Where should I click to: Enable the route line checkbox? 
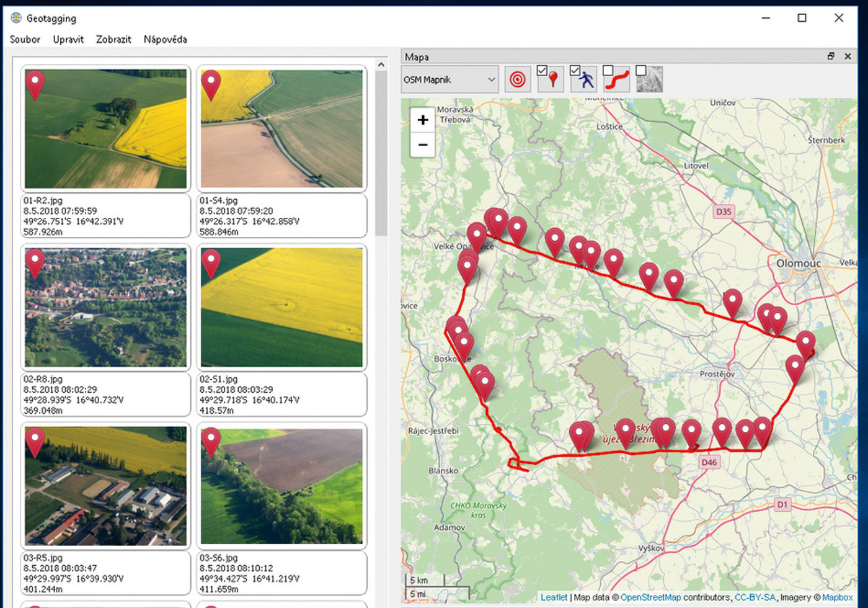click(x=608, y=71)
